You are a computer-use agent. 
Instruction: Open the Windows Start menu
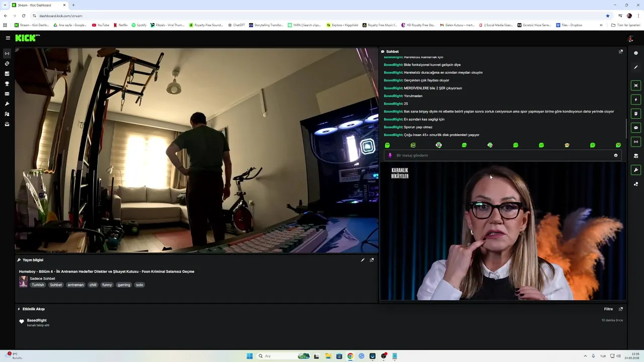250,356
